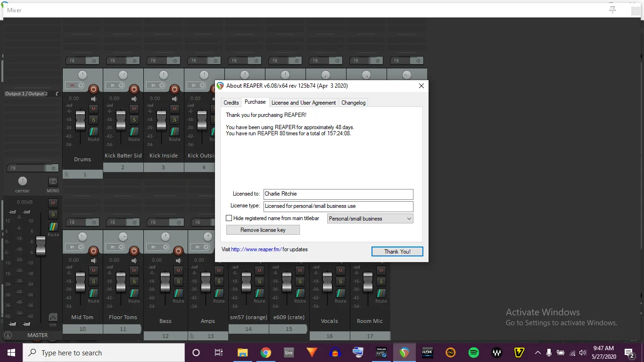Click the master volume fader
The image size is (644, 362).
(41, 246)
